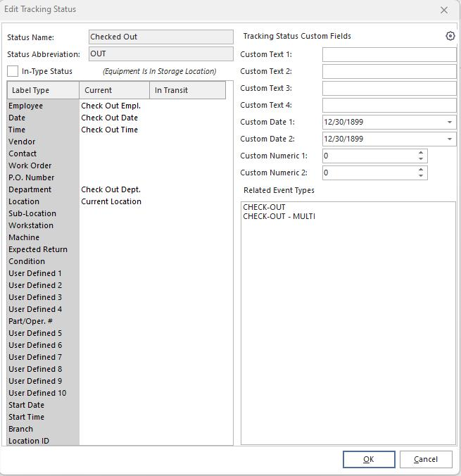Click the OK button

[368, 459]
